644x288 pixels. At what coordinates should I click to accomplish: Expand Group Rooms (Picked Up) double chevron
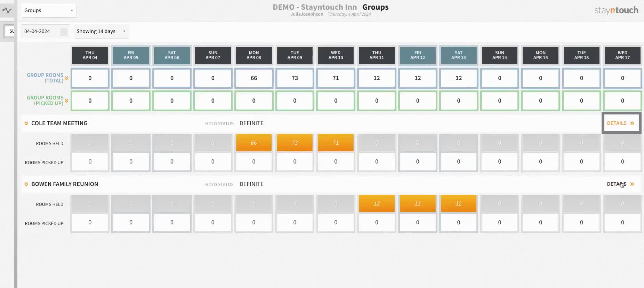point(66,101)
